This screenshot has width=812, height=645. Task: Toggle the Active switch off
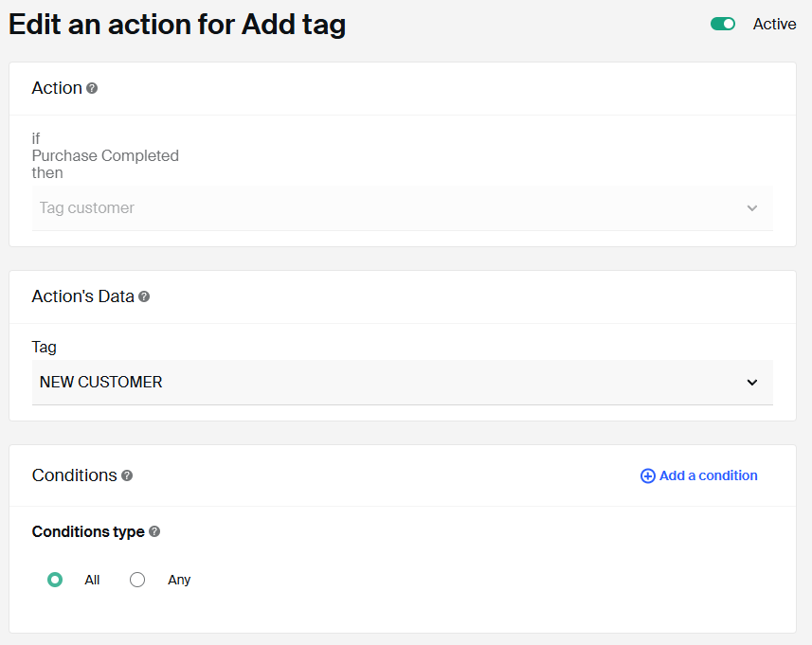723,24
